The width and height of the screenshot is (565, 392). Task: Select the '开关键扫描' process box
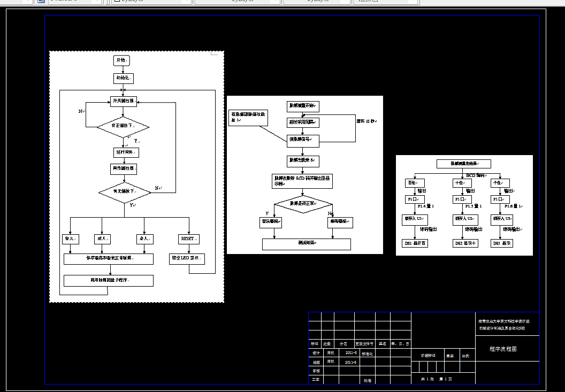click(x=123, y=101)
